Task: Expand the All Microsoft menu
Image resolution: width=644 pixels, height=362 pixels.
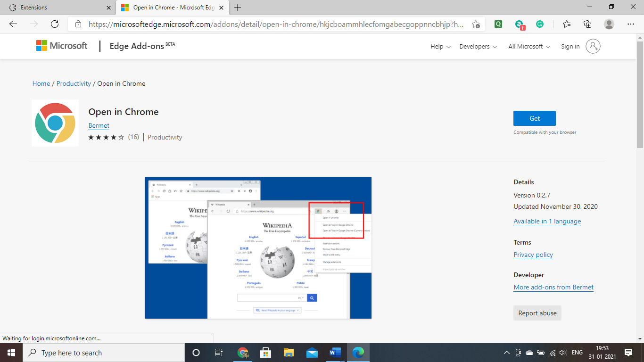Action: pyautogui.click(x=529, y=46)
